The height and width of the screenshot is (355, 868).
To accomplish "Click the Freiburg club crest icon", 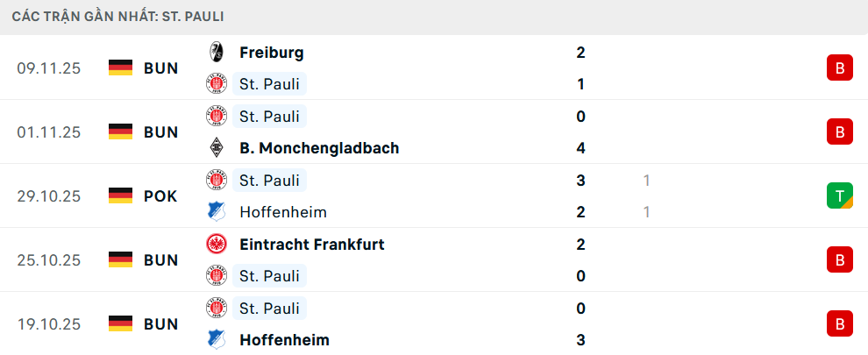I will point(216,53).
